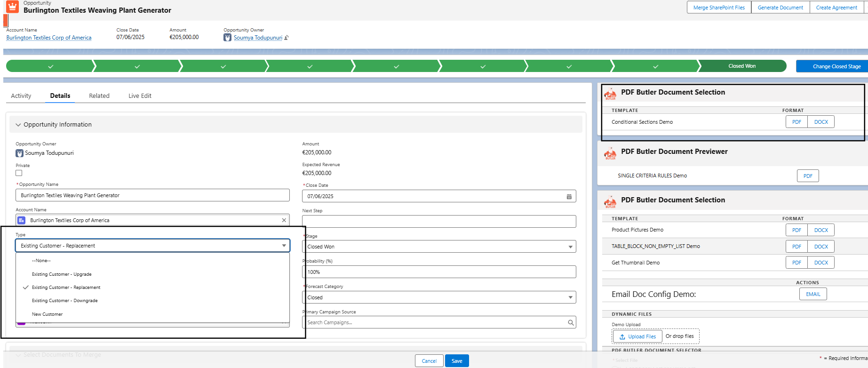Image resolution: width=868 pixels, height=368 pixels.
Task: Open the Type dropdown arrow
Action: pyautogui.click(x=284, y=246)
